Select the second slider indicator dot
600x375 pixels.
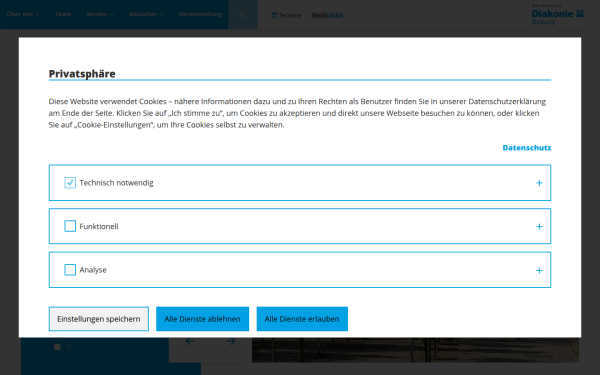[70, 347]
